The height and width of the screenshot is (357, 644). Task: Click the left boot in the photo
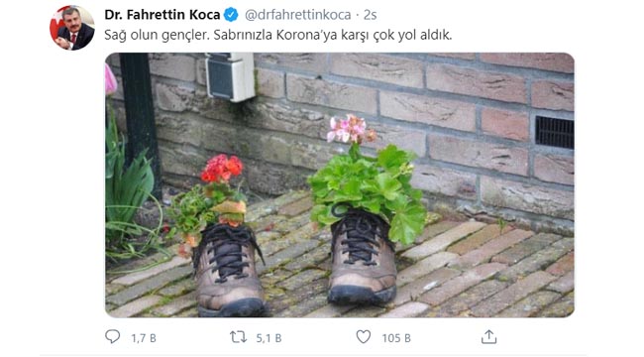point(228,270)
